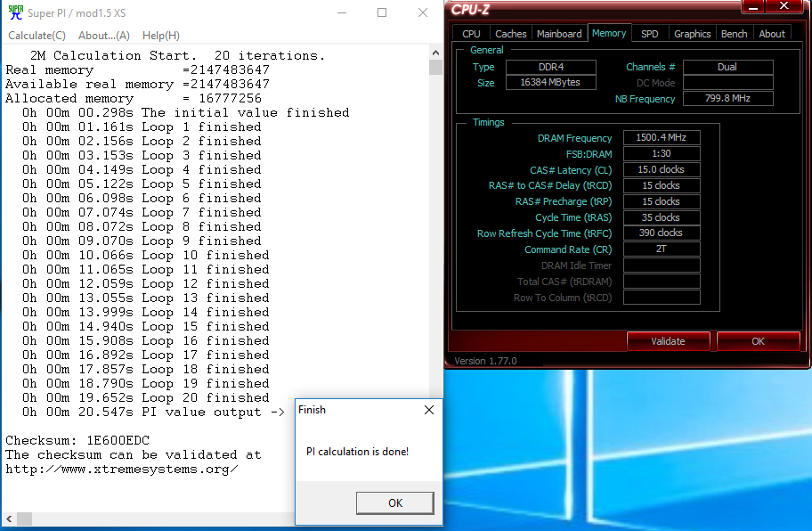Click the "PI calculation is done!" message
812x531 pixels.
(357, 452)
